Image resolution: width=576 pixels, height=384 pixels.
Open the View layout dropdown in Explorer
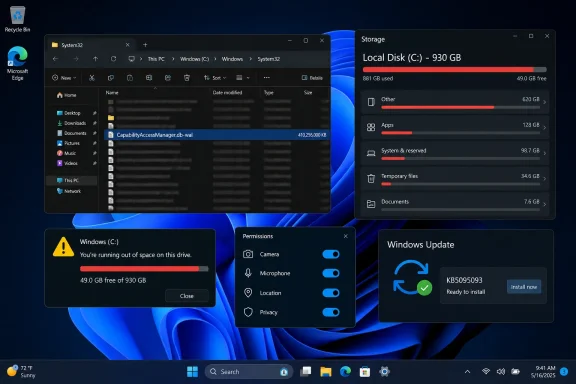coord(243,78)
